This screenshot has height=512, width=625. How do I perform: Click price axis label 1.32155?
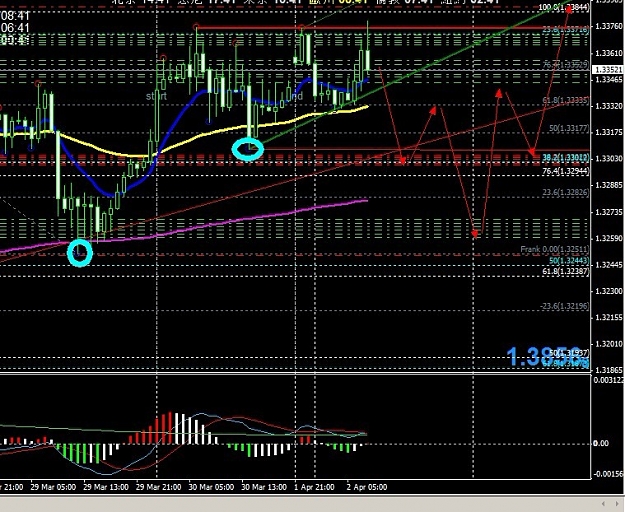click(609, 318)
